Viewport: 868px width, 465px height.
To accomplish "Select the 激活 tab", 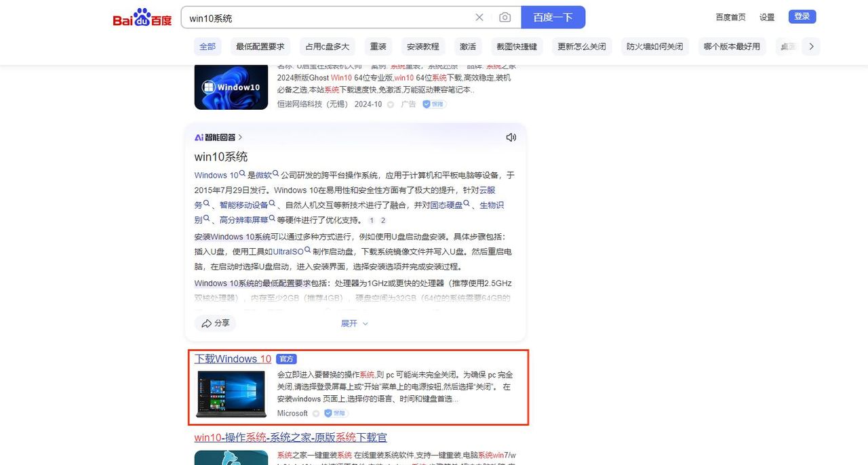I will tap(468, 47).
